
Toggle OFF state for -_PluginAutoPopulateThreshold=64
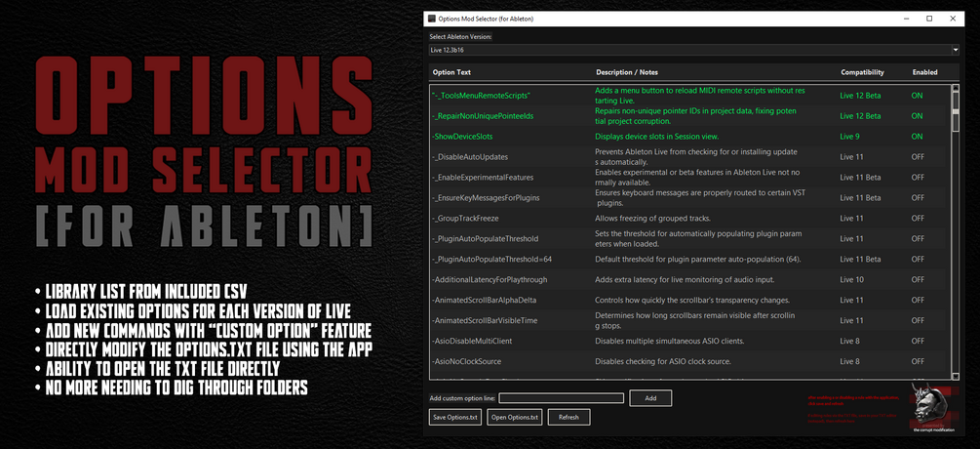tap(918, 259)
